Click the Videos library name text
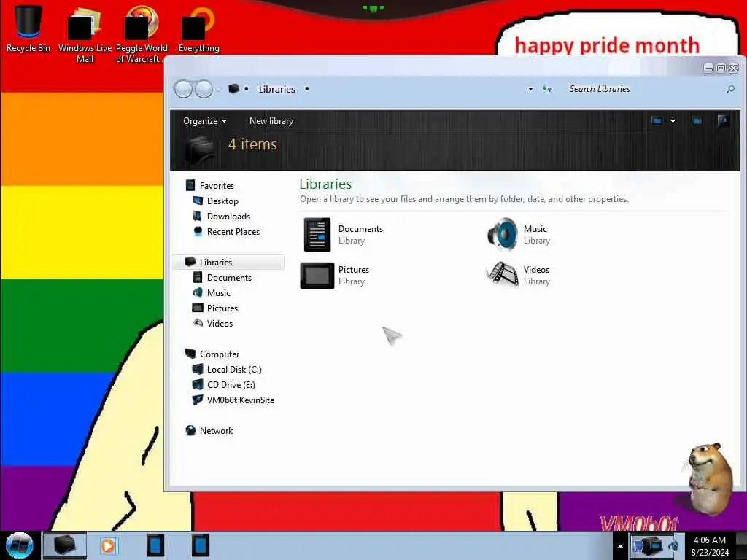Image resolution: width=747 pixels, height=560 pixels. coord(536,270)
